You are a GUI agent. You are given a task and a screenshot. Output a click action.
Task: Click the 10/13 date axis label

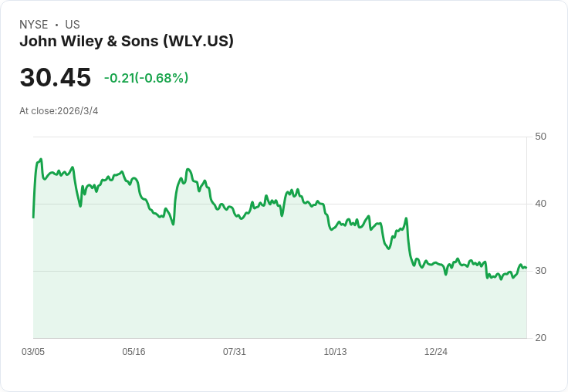click(335, 352)
